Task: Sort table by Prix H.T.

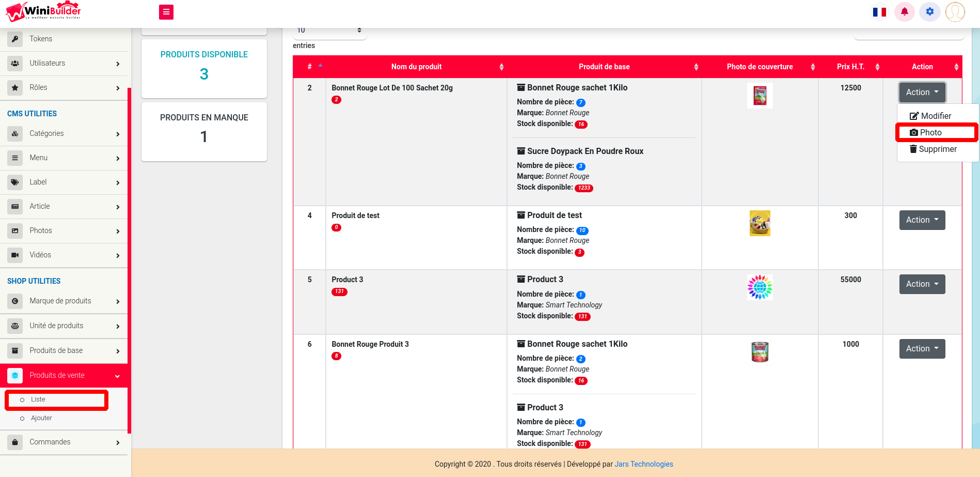Action: pyautogui.click(x=850, y=67)
